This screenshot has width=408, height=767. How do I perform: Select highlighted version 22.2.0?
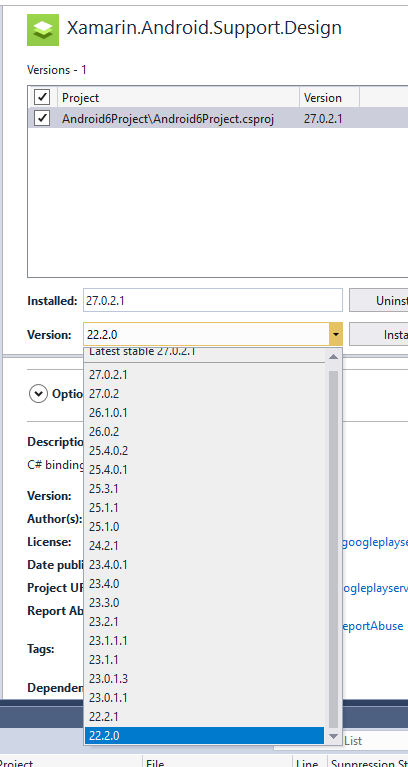tap(204, 735)
